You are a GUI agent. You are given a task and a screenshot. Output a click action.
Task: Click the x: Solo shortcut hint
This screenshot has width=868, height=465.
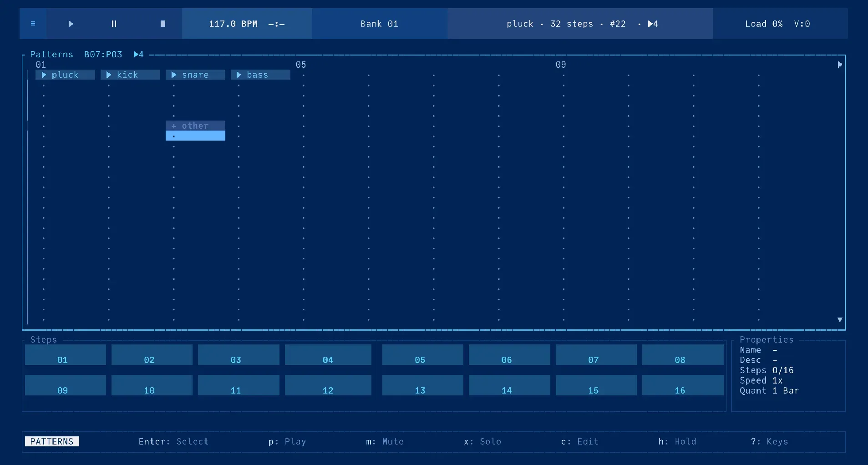pos(482,441)
